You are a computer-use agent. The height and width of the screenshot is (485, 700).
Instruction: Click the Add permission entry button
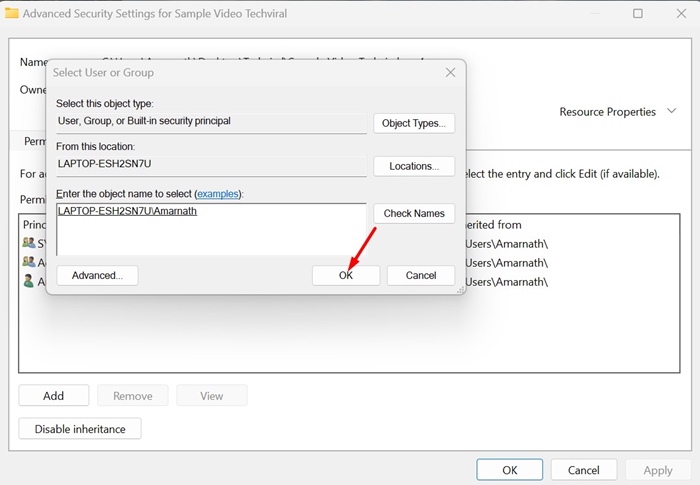pyautogui.click(x=54, y=396)
